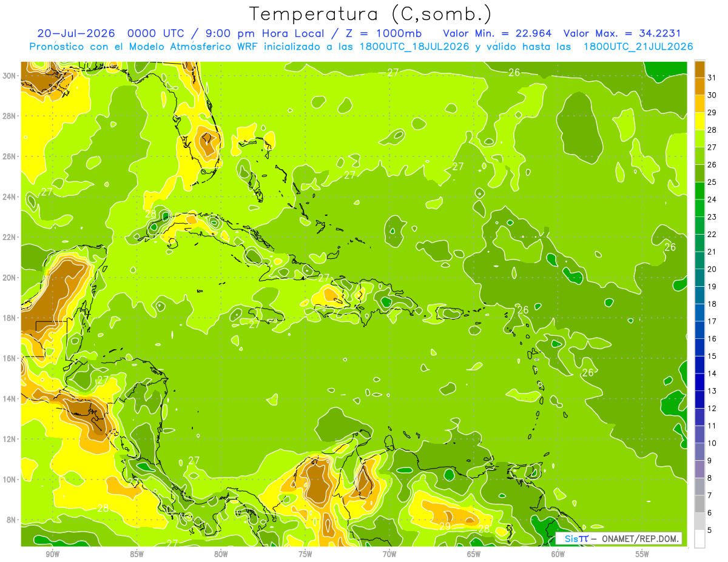Click the "90W" longitude axis label

[52, 554]
